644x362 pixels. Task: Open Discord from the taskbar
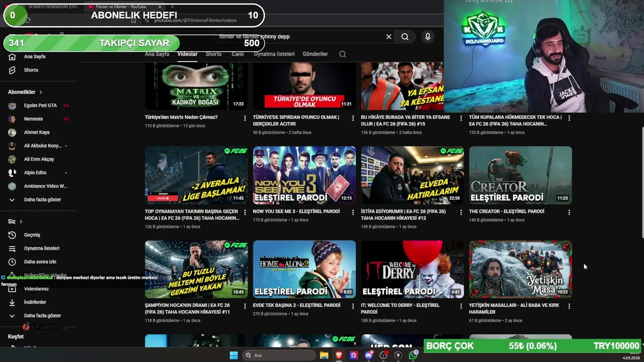click(368, 355)
